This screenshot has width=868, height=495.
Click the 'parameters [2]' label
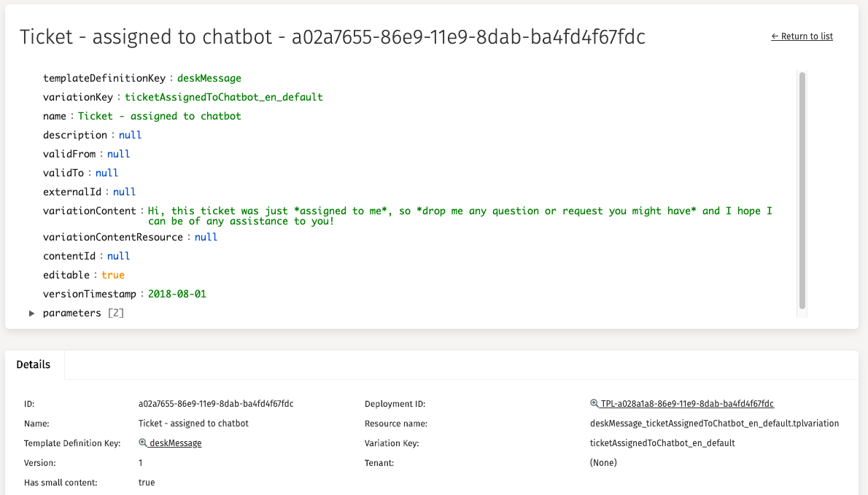83,313
